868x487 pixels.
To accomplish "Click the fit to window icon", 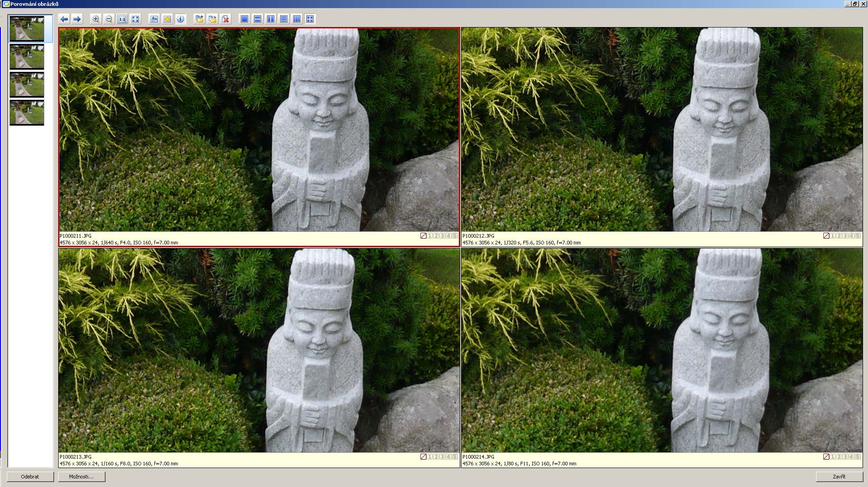I will [x=135, y=19].
